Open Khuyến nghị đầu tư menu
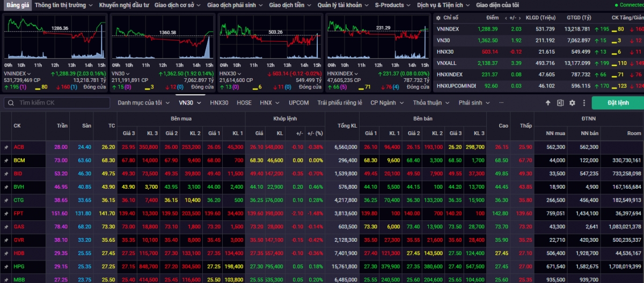The height and width of the screenshot is (283, 644). pos(124,5)
